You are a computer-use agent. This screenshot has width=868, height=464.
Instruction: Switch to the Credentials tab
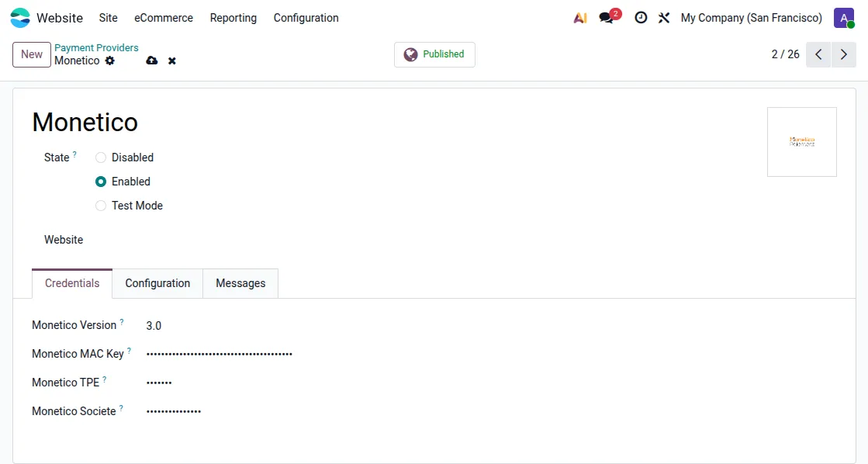[x=72, y=283]
